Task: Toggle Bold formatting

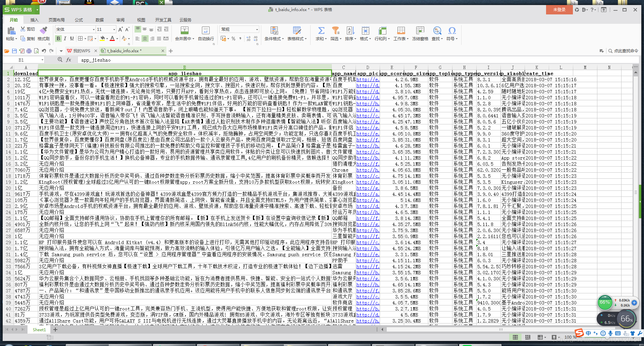Action: [x=58, y=39]
